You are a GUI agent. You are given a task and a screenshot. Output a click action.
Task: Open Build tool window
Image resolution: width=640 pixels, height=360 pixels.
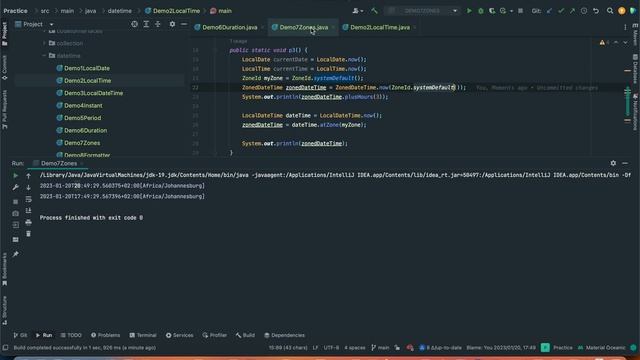pyautogui.click(x=245, y=335)
